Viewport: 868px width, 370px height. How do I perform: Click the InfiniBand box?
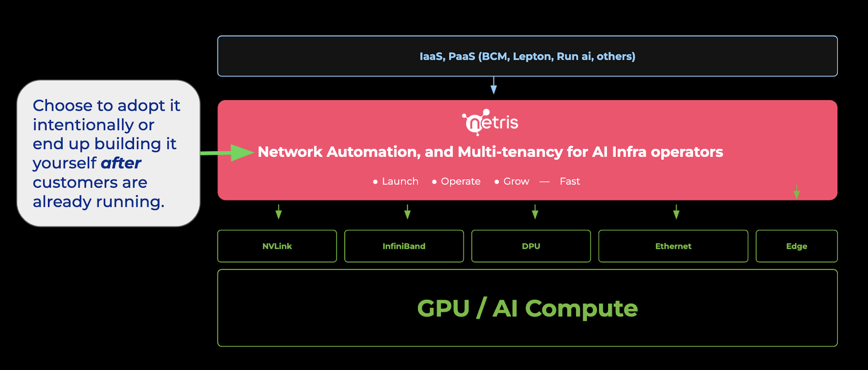point(404,246)
